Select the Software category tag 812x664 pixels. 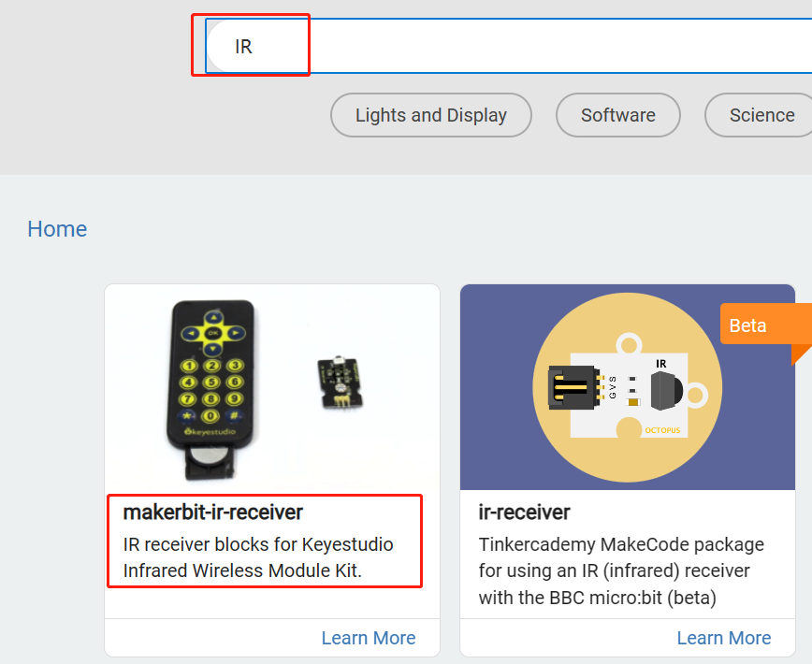point(617,115)
